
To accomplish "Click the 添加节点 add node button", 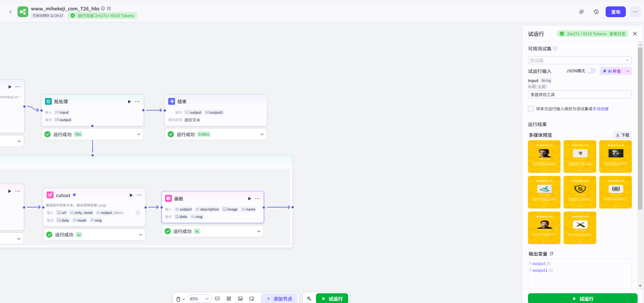I will point(279,299).
